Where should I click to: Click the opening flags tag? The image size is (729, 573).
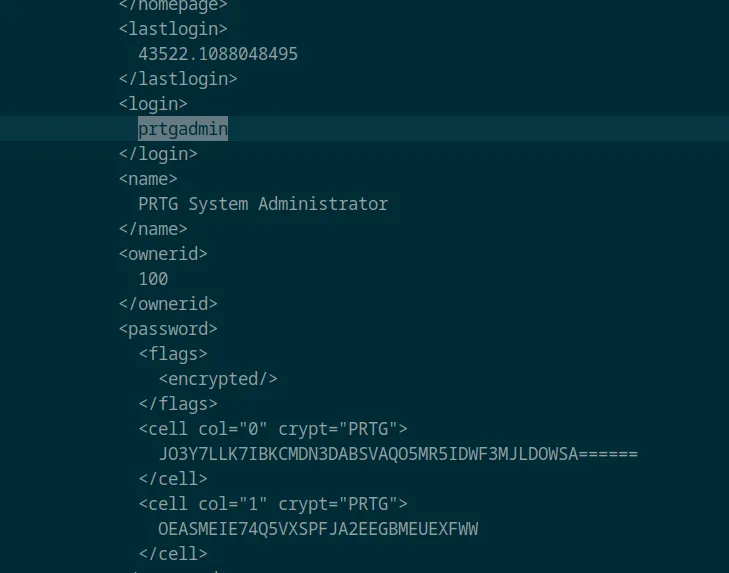(x=173, y=354)
